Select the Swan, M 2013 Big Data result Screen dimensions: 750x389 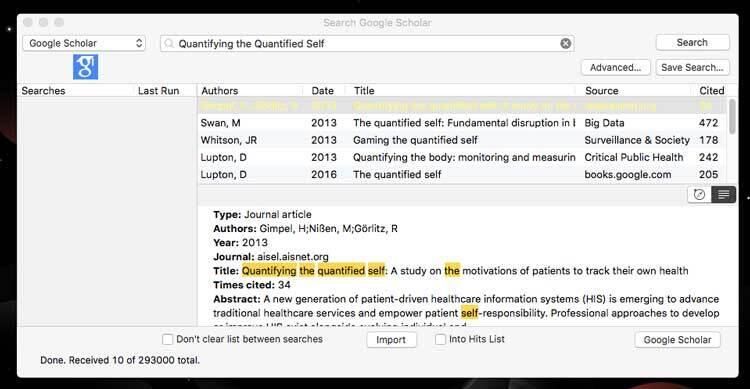[x=462, y=123]
